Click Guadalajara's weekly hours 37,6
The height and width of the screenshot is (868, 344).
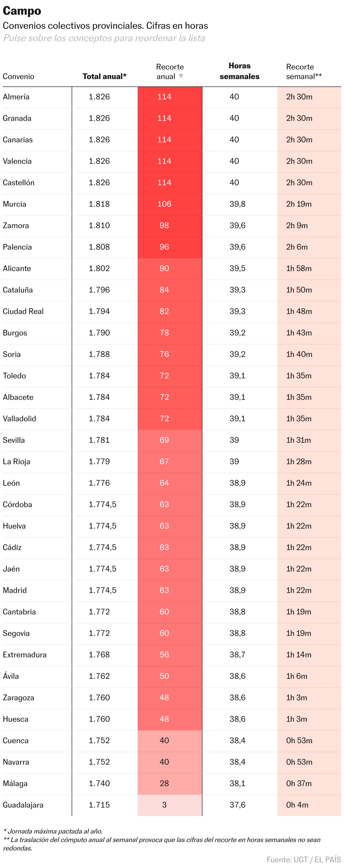tap(237, 805)
